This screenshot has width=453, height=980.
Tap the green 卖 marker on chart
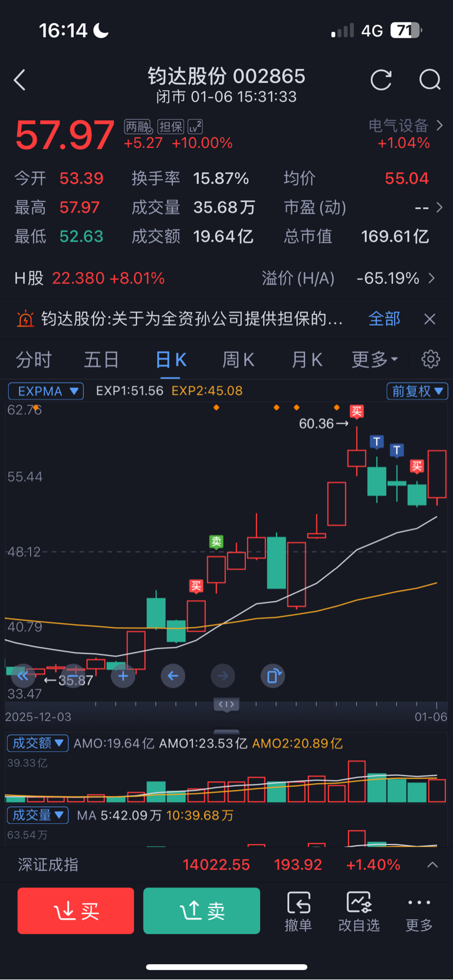(x=216, y=542)
